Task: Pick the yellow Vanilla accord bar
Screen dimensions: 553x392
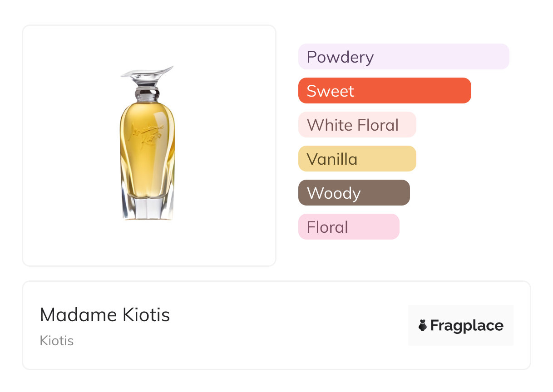Action: 357,159
